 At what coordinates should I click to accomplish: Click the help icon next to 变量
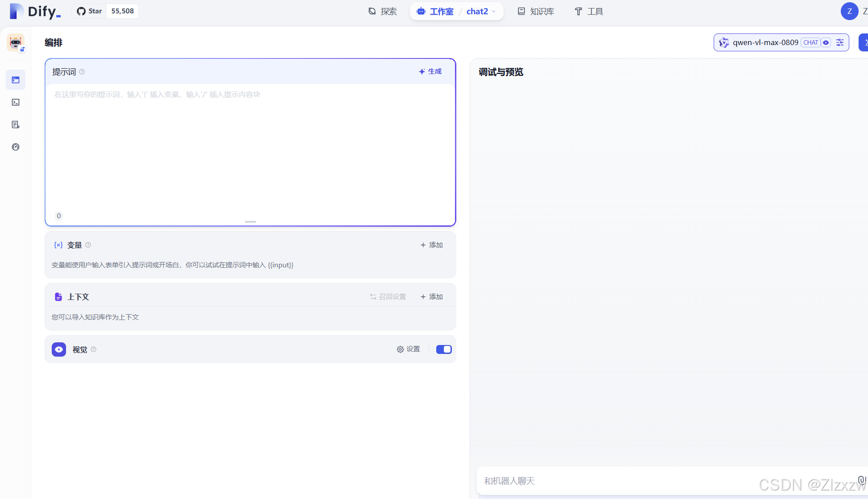pyautogui.click(x=88, y=245)
